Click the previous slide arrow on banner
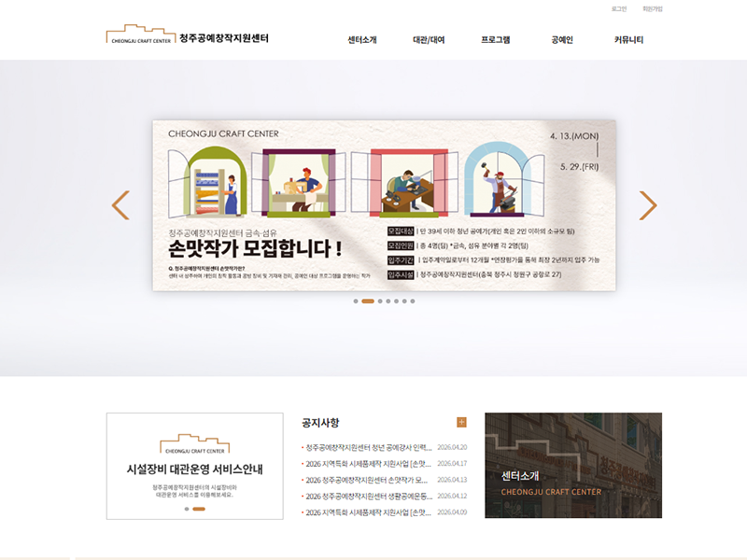Image resolution: width=747 pixels, height=560 pixels. pyautogui.click(x=120, y=205)
